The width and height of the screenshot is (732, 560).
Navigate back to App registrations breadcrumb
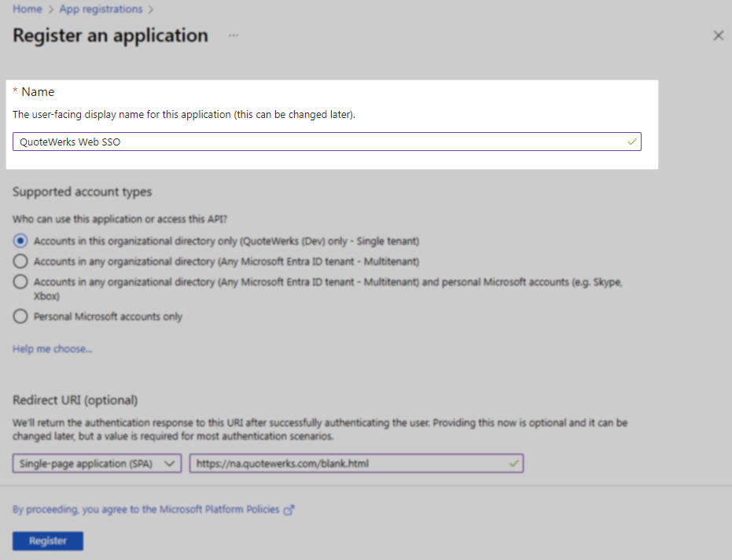click(101, 9)
